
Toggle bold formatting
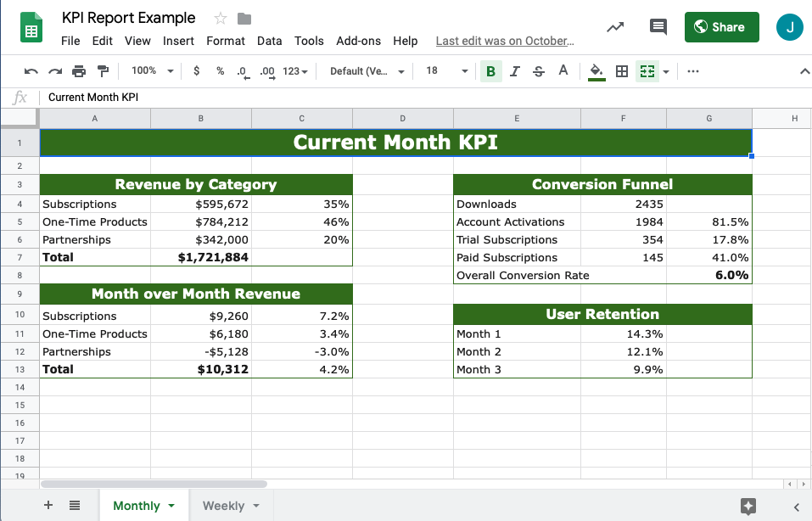491,71
